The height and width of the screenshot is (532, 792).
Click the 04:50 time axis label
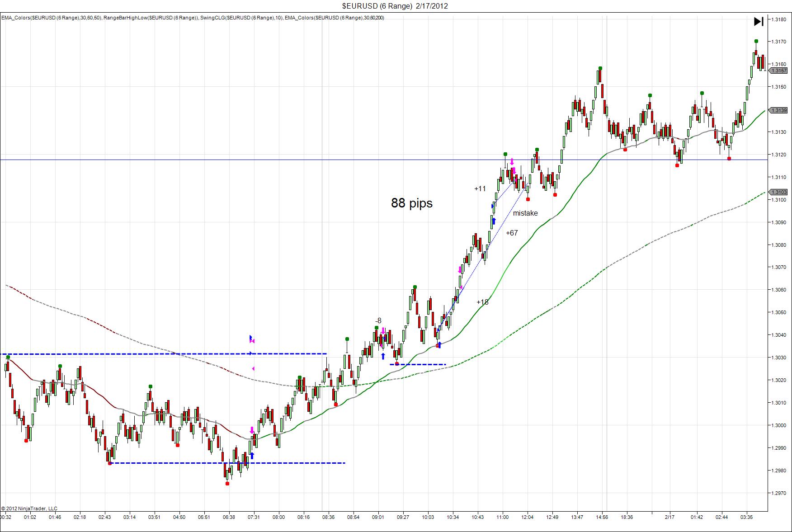coord(179,517)
